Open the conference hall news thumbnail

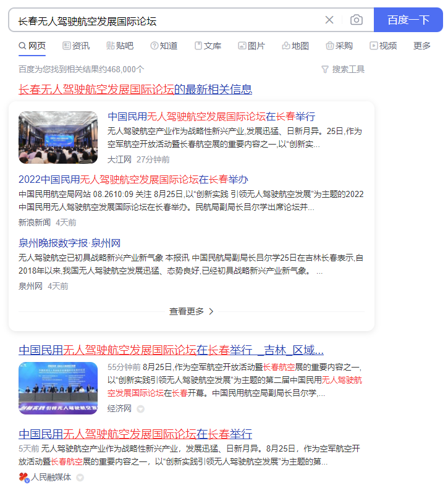click(58, 137)
